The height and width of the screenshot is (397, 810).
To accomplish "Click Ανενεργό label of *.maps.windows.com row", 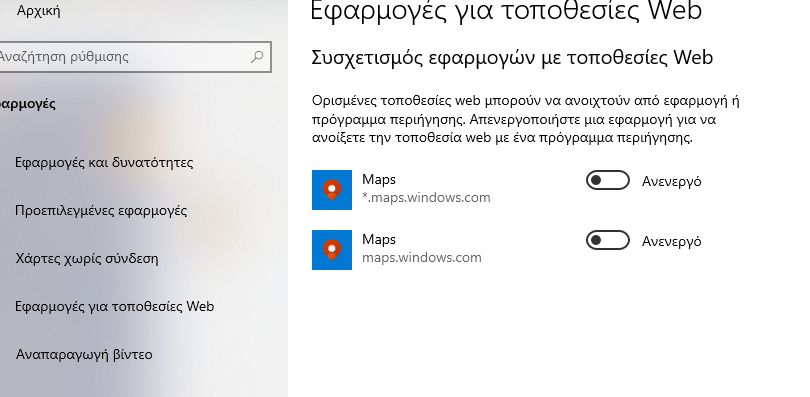I will click(x=672, y=182).
